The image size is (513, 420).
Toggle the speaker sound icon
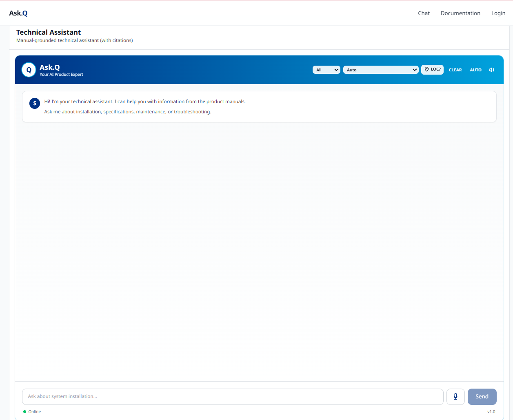pos(492,70)
